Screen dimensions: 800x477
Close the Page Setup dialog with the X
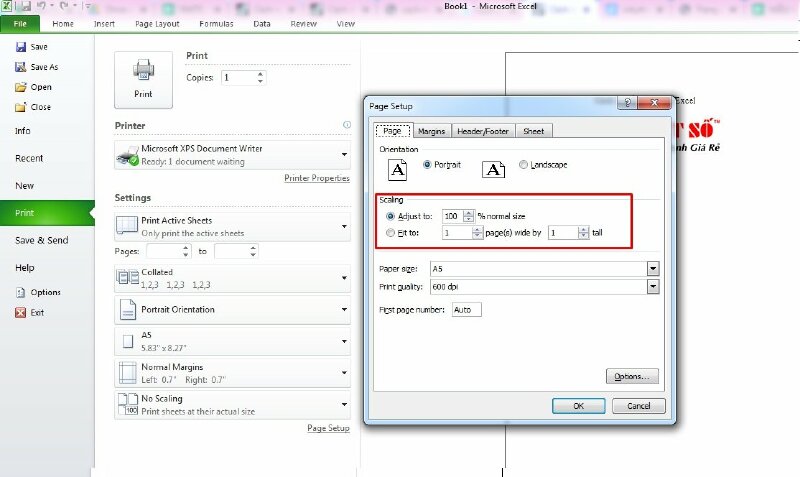tap(654, 103)
